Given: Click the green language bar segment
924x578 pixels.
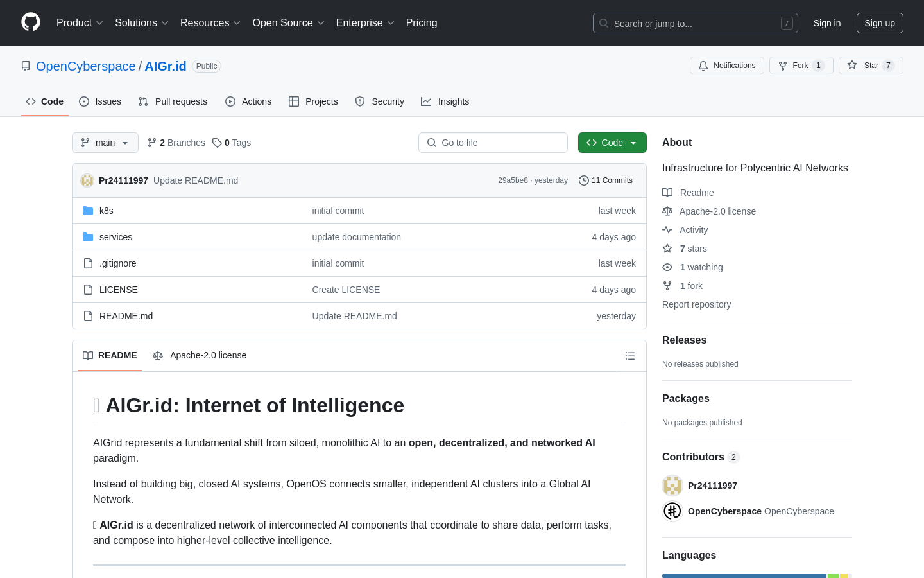Looking at the screenshot, I should tap(833, 576).
